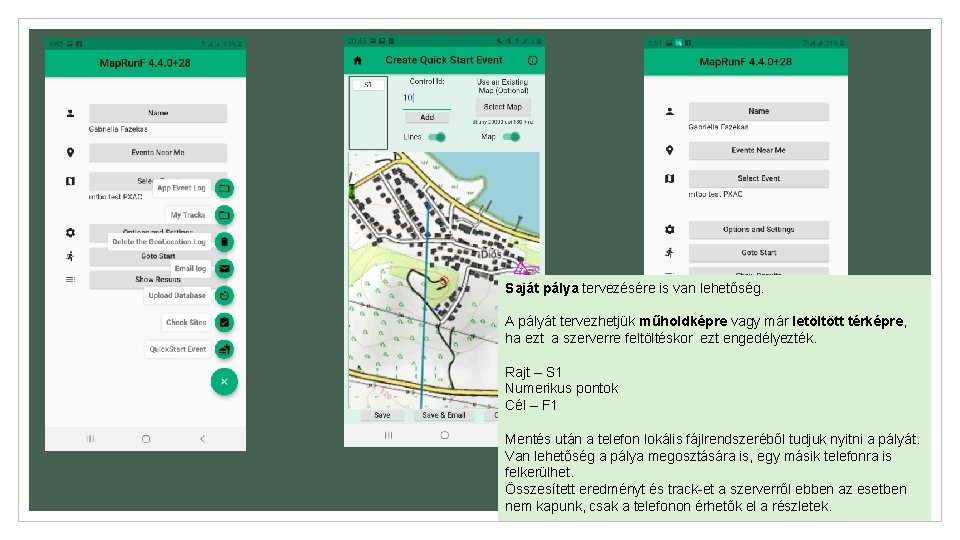Tap the Save & Email button
Screen dimensions: 960x540
[444, 415]
